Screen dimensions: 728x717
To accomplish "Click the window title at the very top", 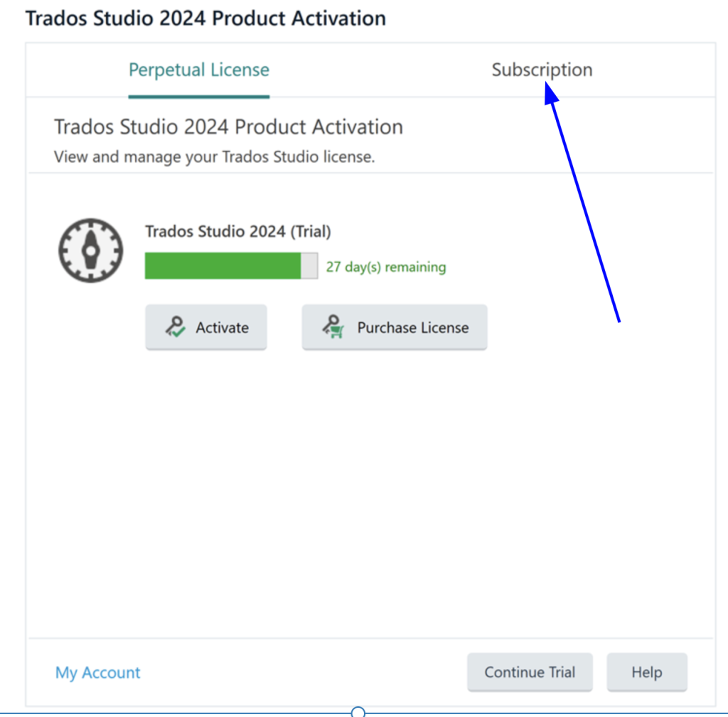I will click(205, 18).
